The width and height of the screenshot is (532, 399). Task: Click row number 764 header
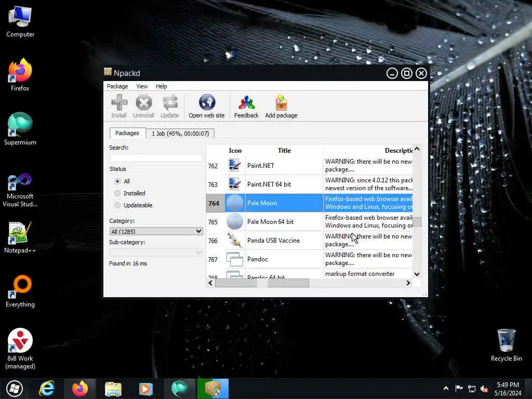[216, 203]
